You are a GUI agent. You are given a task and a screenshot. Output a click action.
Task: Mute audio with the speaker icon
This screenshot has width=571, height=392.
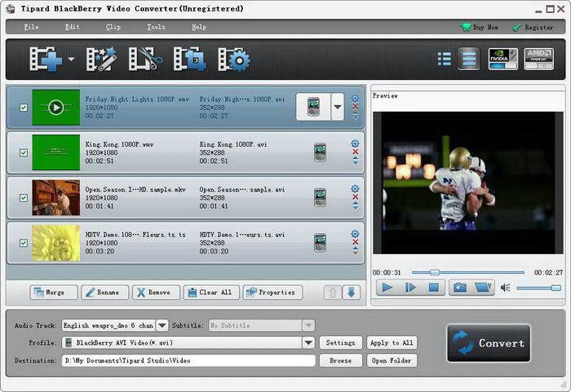[x=505, y=288]
